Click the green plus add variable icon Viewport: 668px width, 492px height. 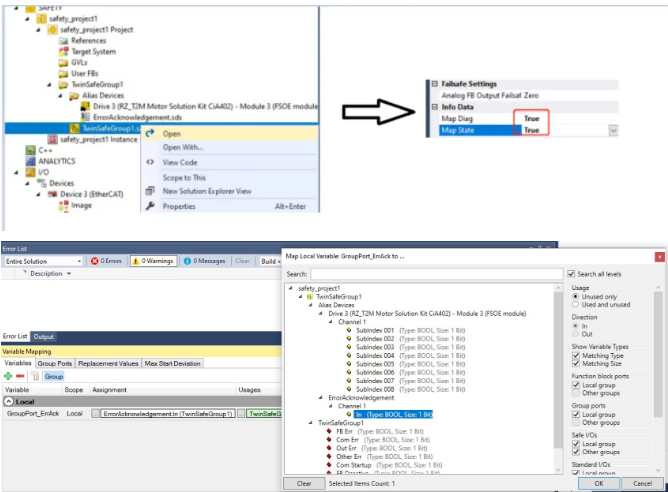[7, 376]
